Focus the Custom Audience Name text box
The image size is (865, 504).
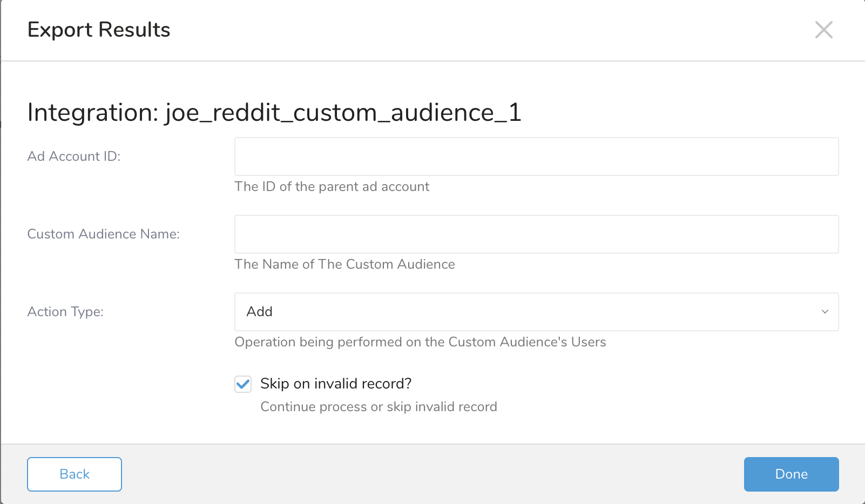[536, 234]
